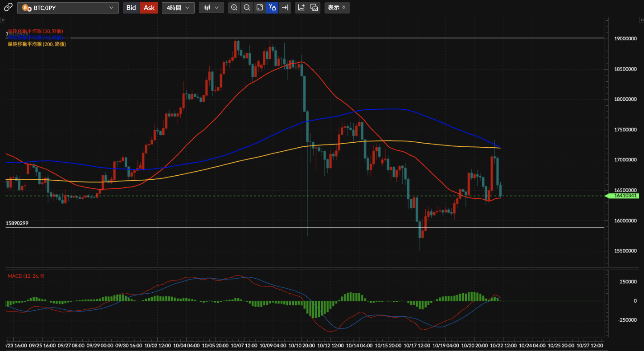
Task: Open the add indicator tool
Action: pos(301,8)
